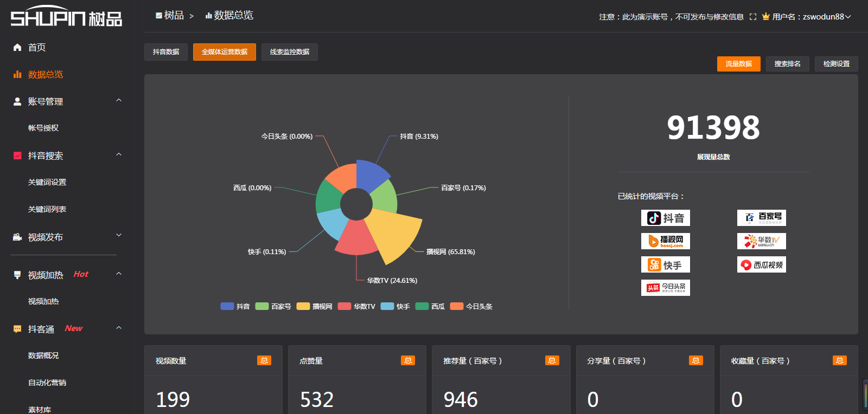Open 帐号授权 submenu item
The width and height of the screenshot is (868, 414).
43,128
